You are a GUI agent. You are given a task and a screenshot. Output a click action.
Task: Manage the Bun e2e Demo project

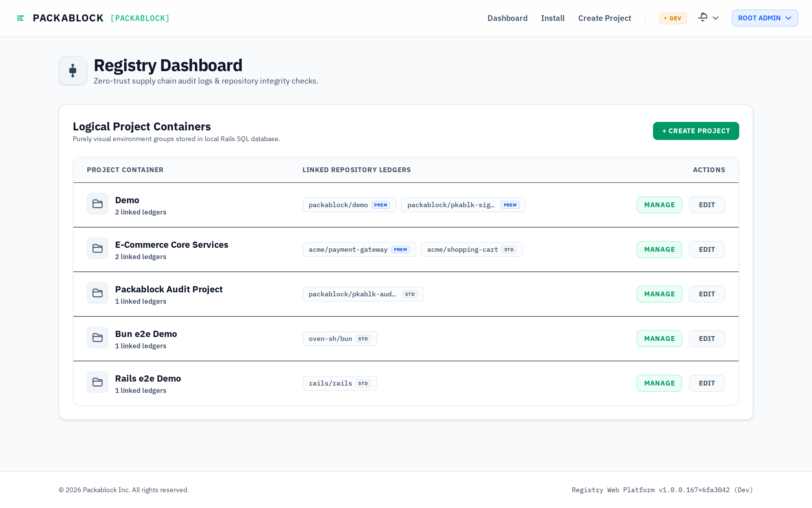pos(659,339)
